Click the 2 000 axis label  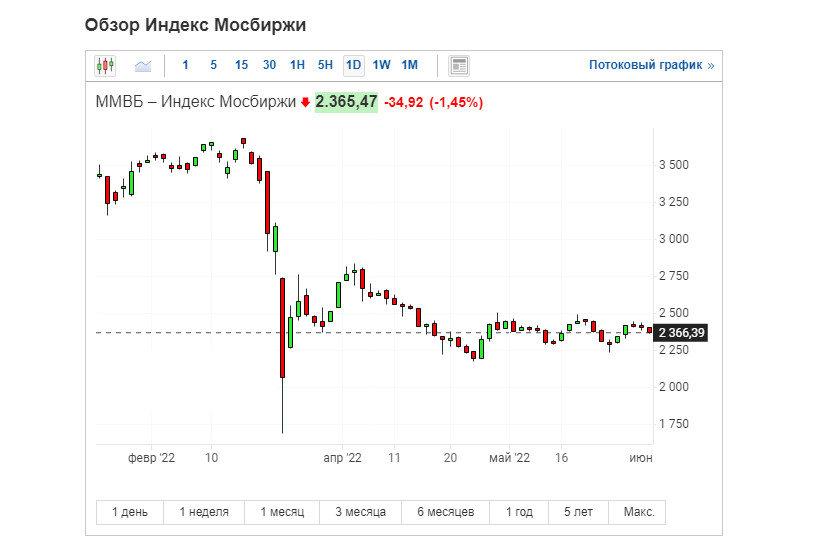pyautogui.click(x=674, y=387)
